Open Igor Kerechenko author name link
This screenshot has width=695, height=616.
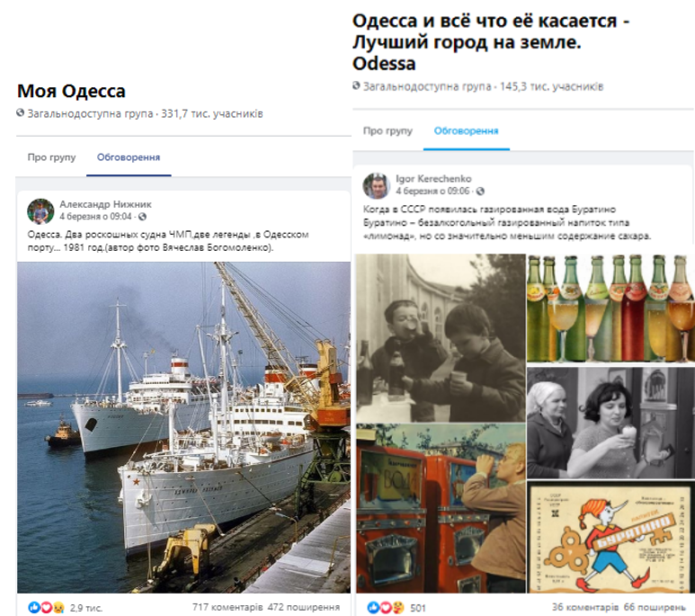click(x=433, y=178)
